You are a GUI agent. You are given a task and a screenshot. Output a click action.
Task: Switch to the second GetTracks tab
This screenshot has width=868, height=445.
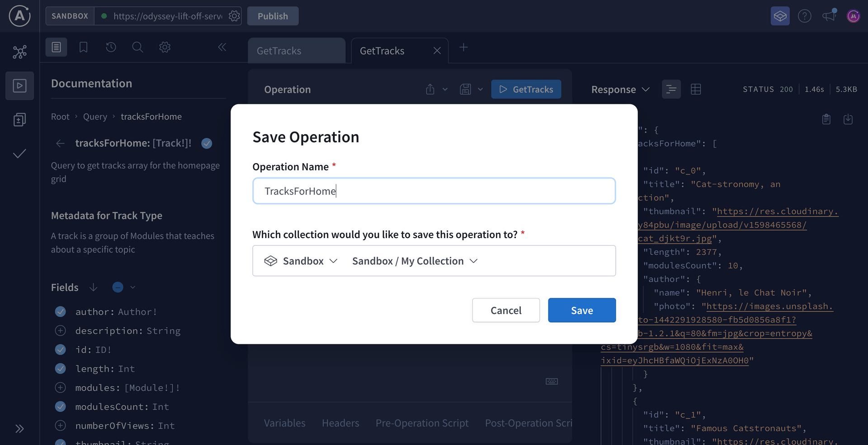tap(382, 51)
